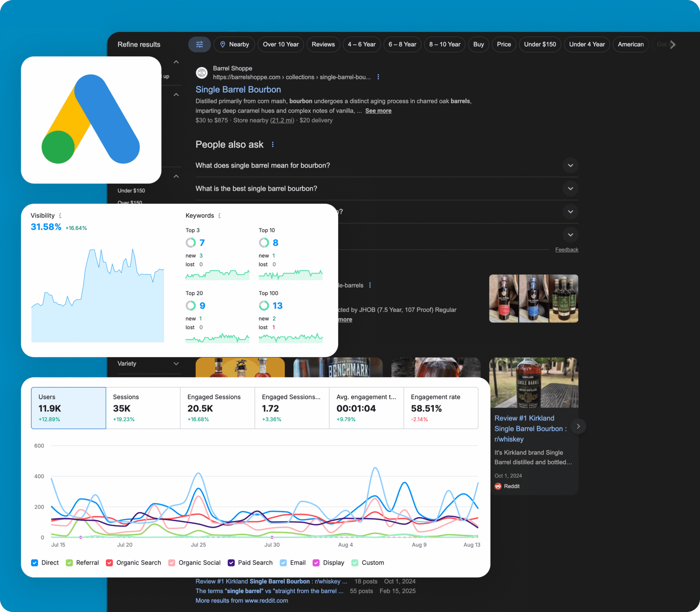Expand the third People also ask question
The height and width of the screenshot is (612, 700).
[571, 212]
